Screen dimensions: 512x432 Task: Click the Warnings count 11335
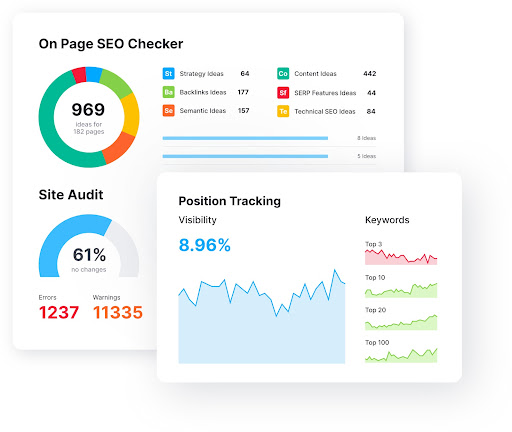[118, 313]
